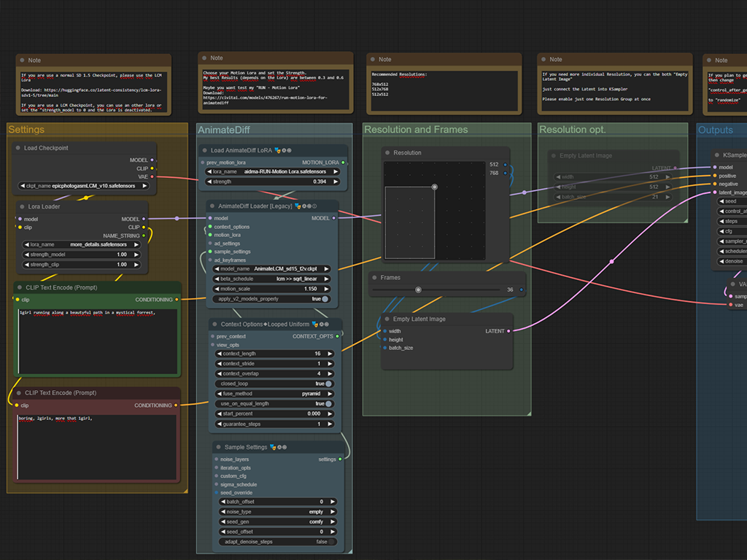Image resolution: width=747 pixels, height=560 pixels.
Task: Select the Outputs group title
Action: (x=716, y=130)
